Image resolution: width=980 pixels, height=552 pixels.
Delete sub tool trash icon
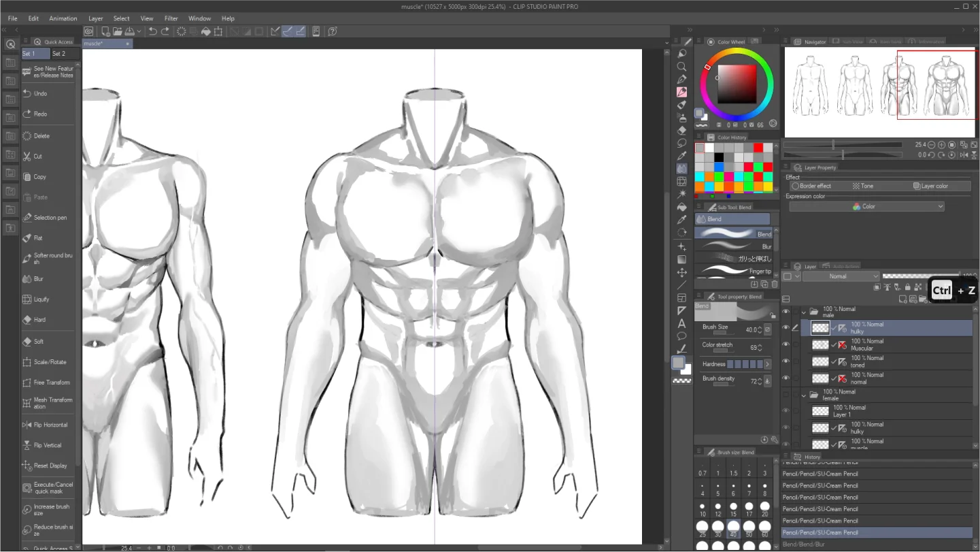click(x=775, y=285)
